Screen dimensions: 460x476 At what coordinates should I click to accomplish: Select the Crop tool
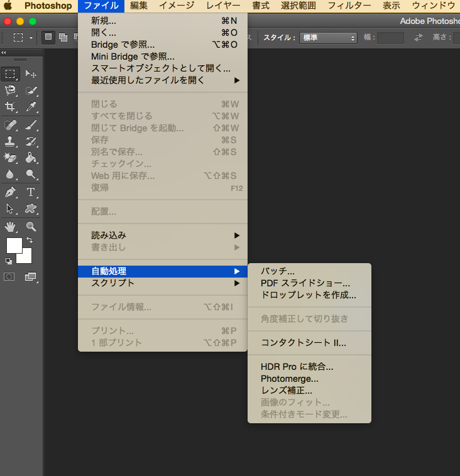tap(10, 107)
